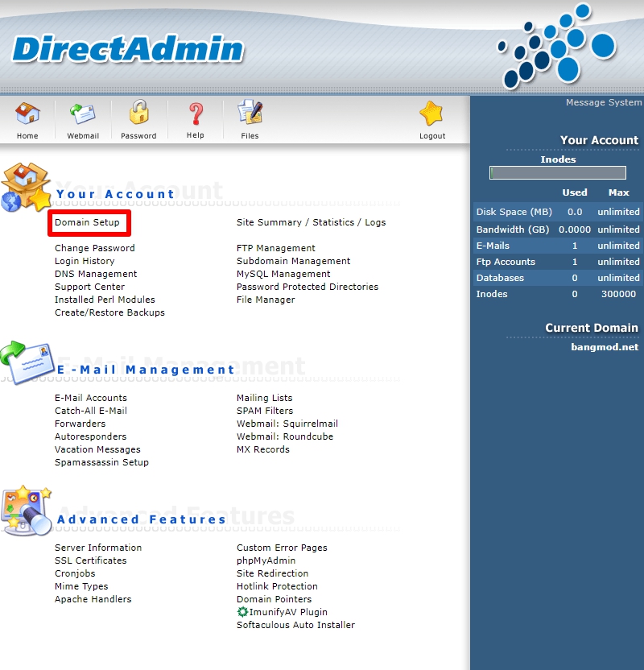Open Site Summary / Statistics / Logs
Screen dimensions: 644x670
tap(311, 222)
